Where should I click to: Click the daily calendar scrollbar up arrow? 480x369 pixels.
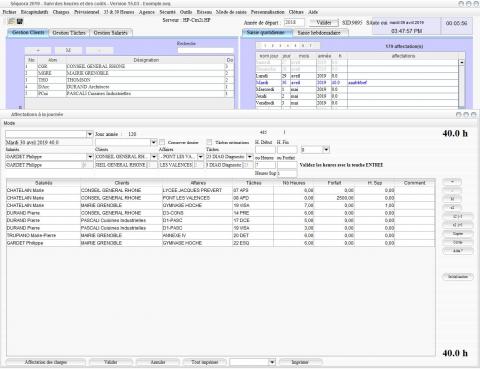[x=462, y=62]
